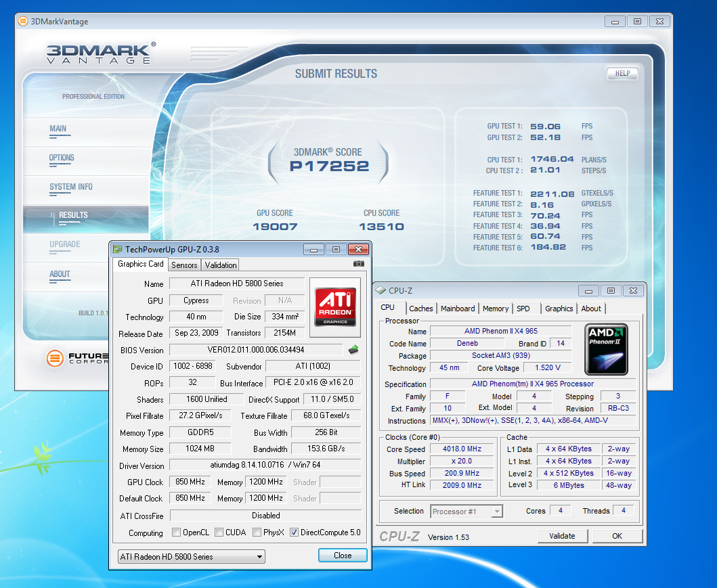Select the Graphics Card tab in GPU-Z
717x588 pixels.
point(140,264)
